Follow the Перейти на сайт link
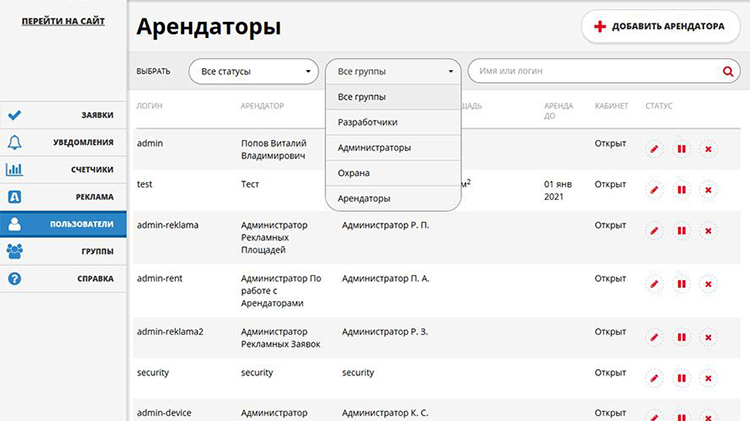This screenshot has width=750, height=421. [x=63, y=21]
